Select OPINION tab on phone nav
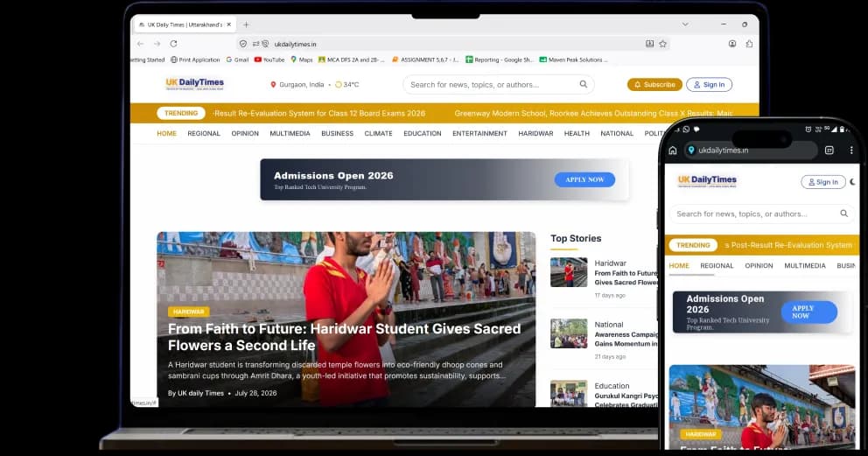868x456 pixels. (759, 265)
